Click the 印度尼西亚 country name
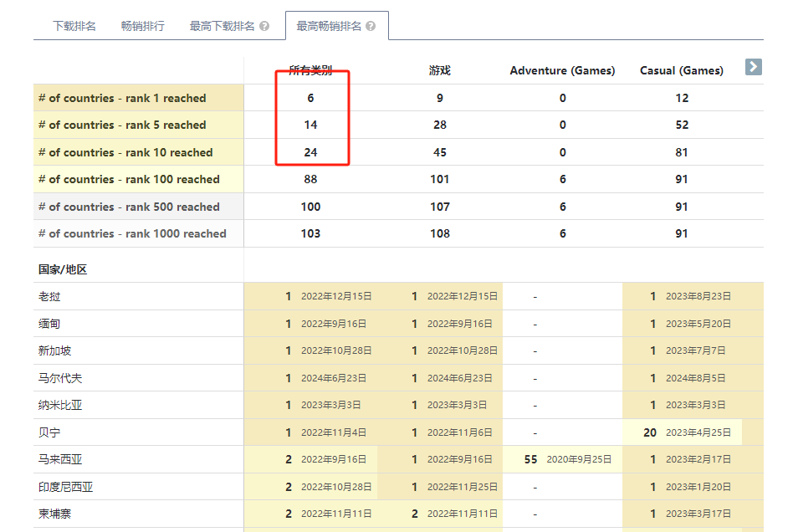Viewport: 793px width, 532px height. pyautogui.click(x=66, y=487)
